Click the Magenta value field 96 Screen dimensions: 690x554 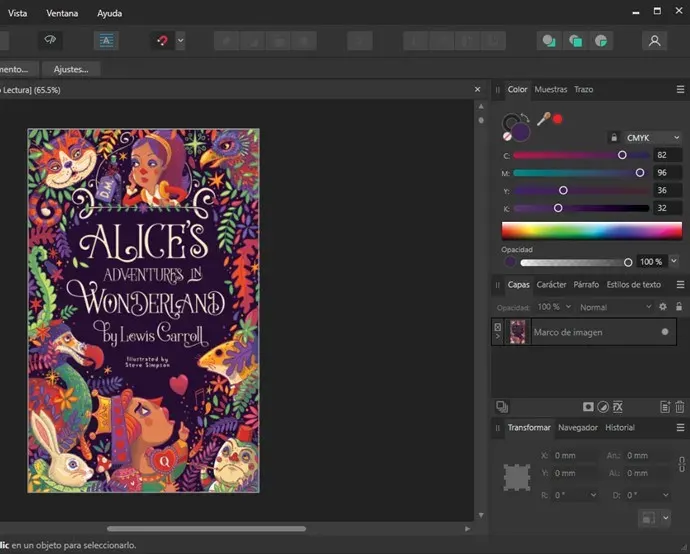pyautogui.click(x=668, y=173)
